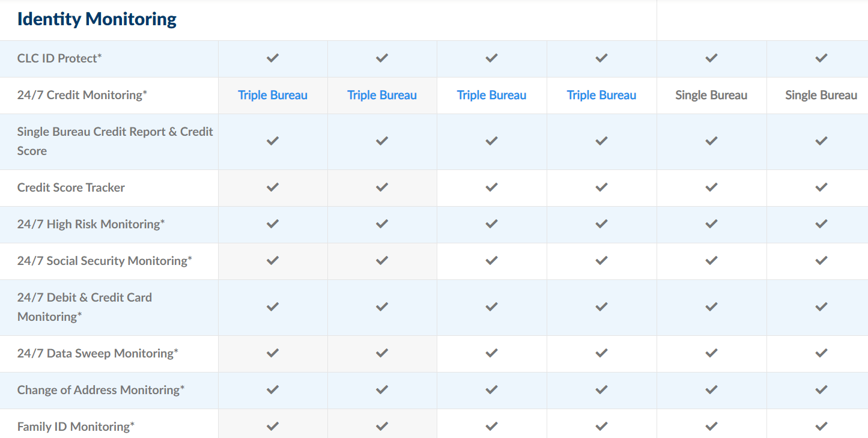Viewport: 868px width, 438px height.
Task: Open the third Triple Bureau link
Action: point(491,95)
